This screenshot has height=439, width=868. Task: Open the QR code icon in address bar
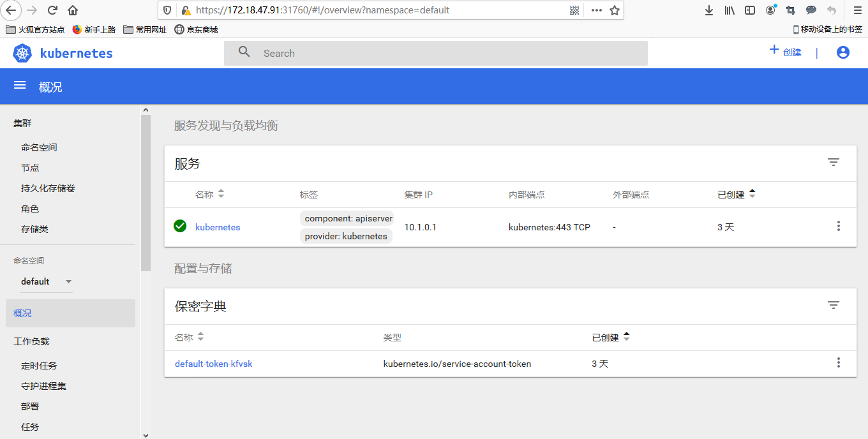(x=574, y=10)
